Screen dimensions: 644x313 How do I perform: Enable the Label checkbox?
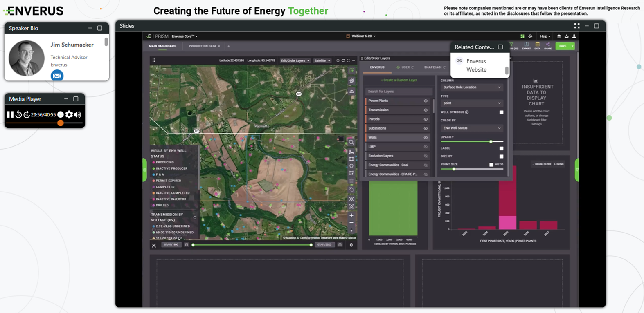[501, 148]
